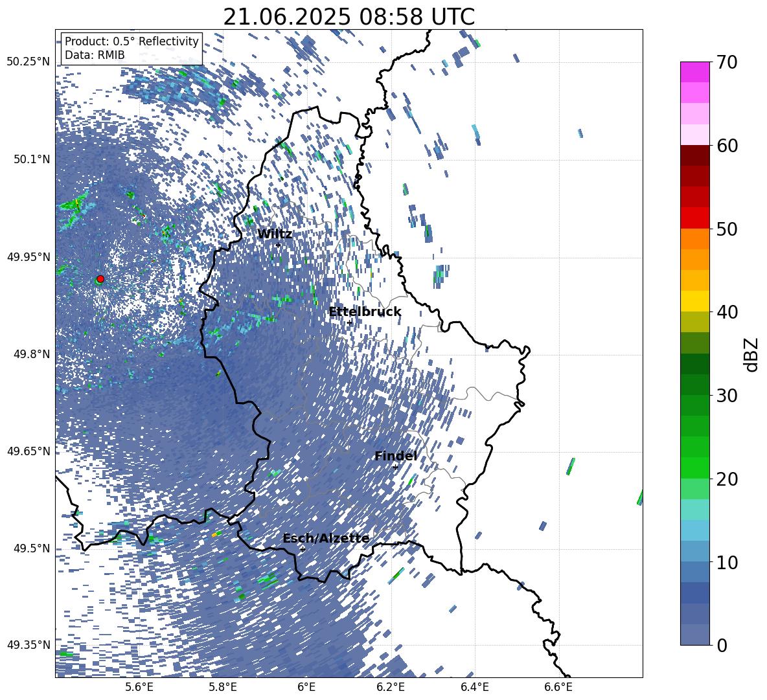The image size is (767, 700).
Task: Click the 5.6°E longitude tick label
Action: pyautogui.click(x=139, y=687)
